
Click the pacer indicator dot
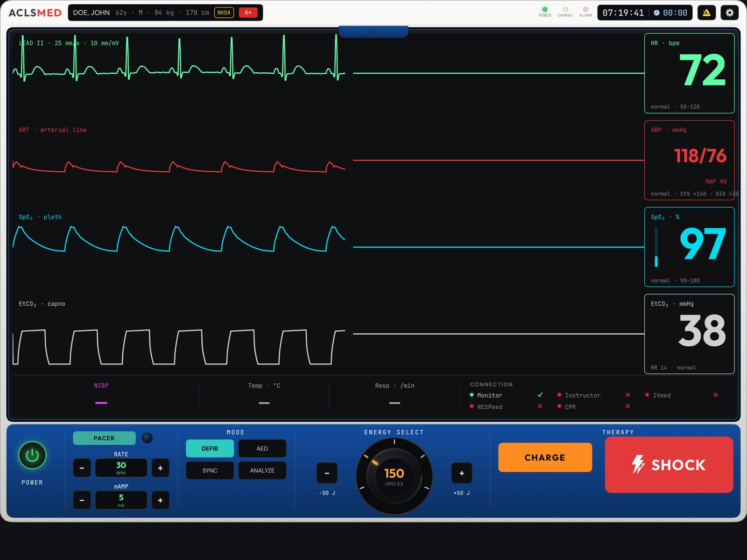[147, 438]
